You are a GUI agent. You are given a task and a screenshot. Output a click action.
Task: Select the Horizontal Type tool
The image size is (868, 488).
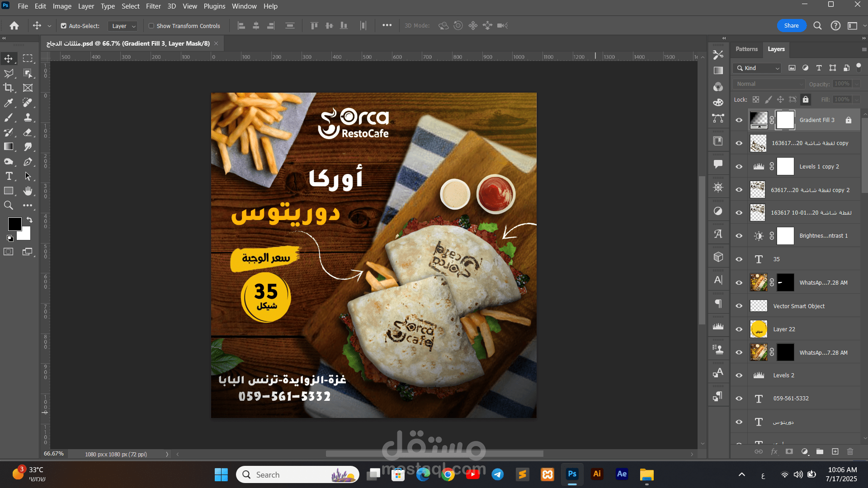point(9,176)
